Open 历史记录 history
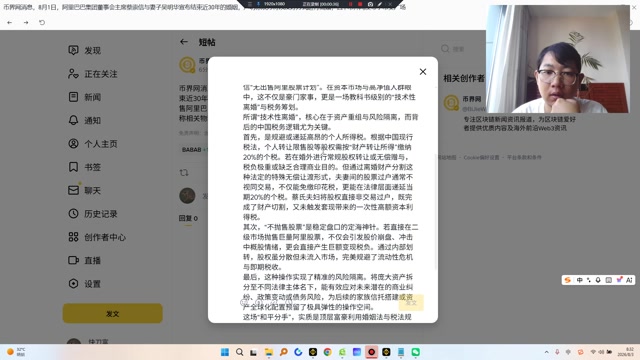The image size is (640, 360). coord(93,213)
